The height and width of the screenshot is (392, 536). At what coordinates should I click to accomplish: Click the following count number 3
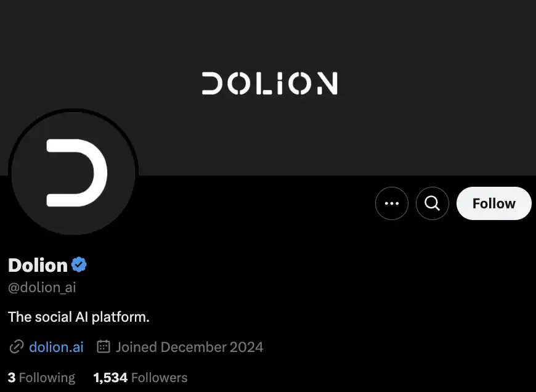pos(12,377)
